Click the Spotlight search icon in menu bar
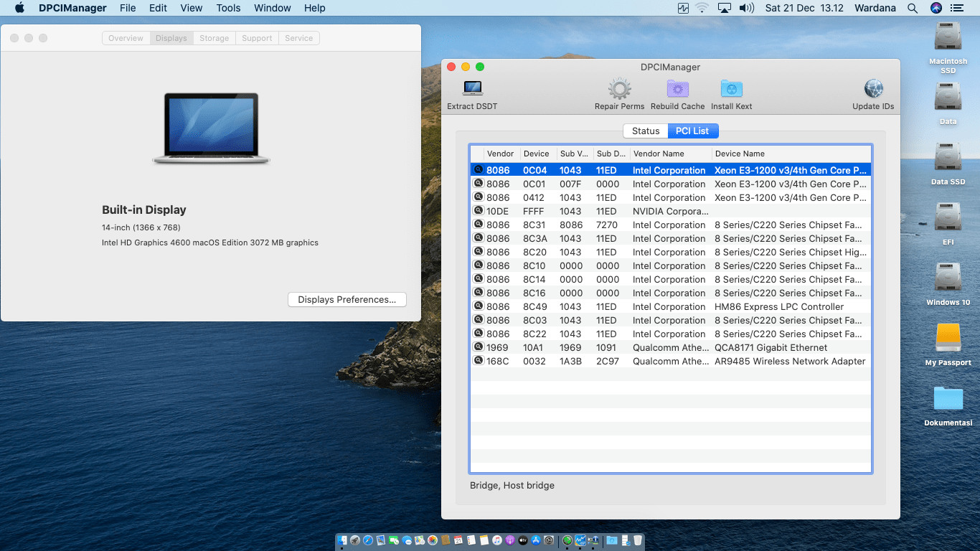The height and width of the screenshot is (551, 980). point(912,8)
